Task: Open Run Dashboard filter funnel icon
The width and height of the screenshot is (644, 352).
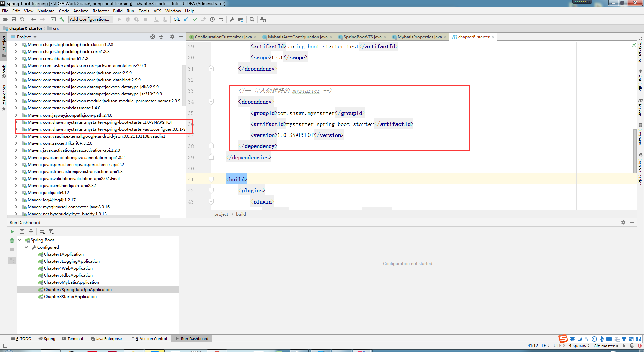Action: click(x=51, y=231)
